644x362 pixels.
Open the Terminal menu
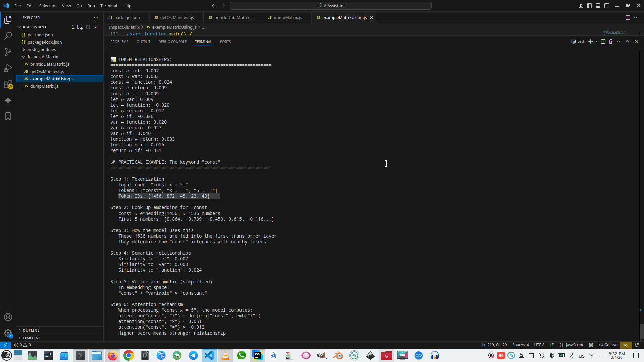[108, 6]
